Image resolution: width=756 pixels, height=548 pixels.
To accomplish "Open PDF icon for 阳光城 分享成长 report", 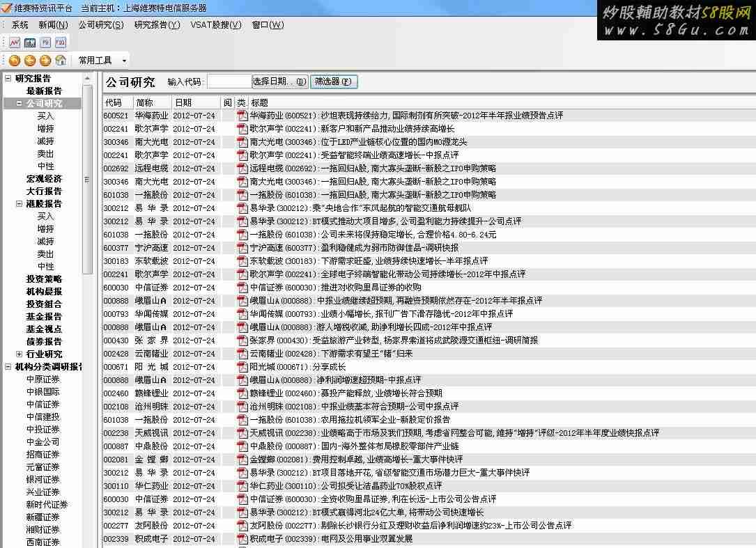I will 242,367.
